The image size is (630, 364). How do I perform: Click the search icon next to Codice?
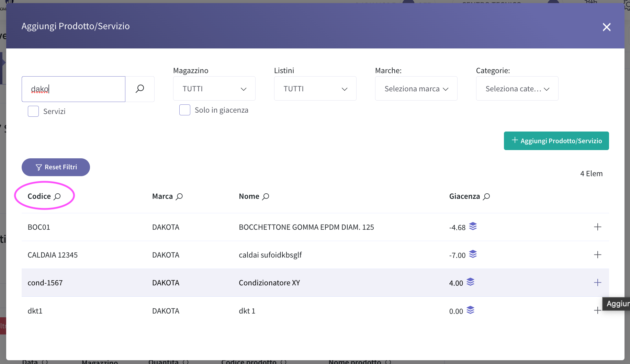57,196
